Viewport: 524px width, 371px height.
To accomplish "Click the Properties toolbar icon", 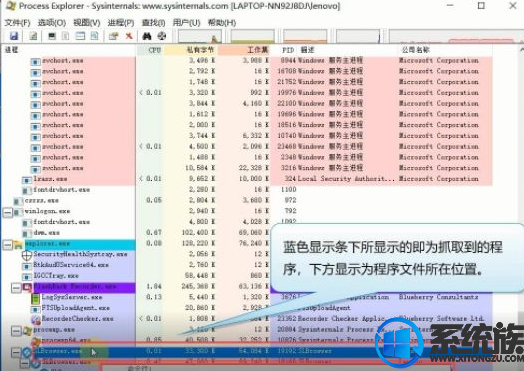I will (114, 36).
